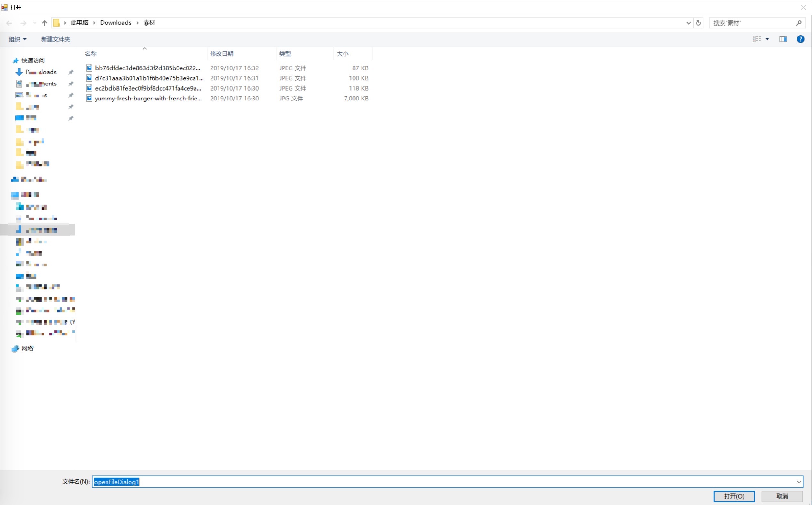The height and width of the screenshot is (505, 812).
Task: Click the back navigation arrow
Action: tap(9, 22)
